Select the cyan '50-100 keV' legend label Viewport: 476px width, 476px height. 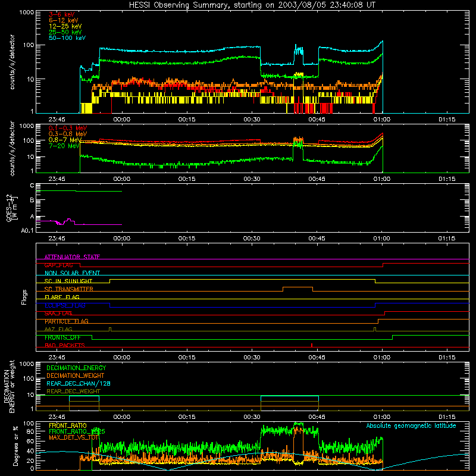pyautogui.click(x=67, y=38)
